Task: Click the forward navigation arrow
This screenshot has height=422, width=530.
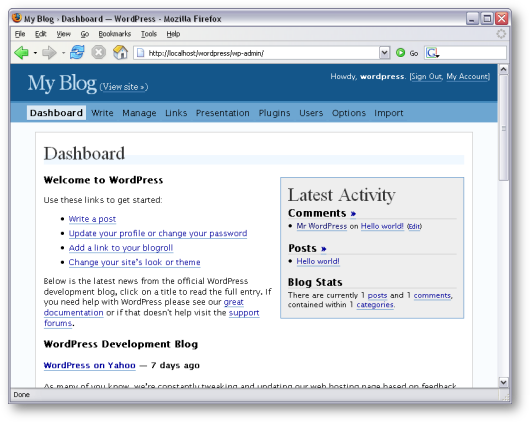Action: point(49,53)
